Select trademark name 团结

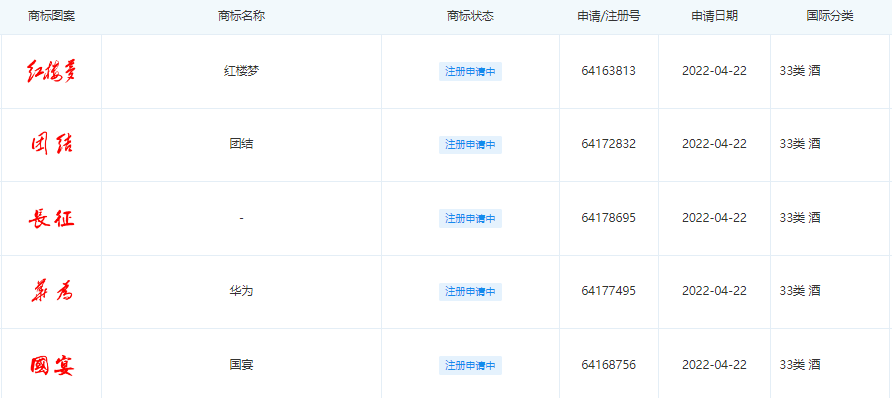point(241,144)
